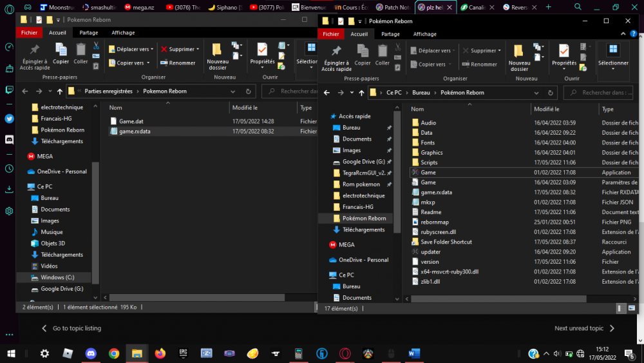Viewport: 644px width, 363px height.
Task: Click horizontal scrollbar in right window file list
Action: (x=498, y=299)
